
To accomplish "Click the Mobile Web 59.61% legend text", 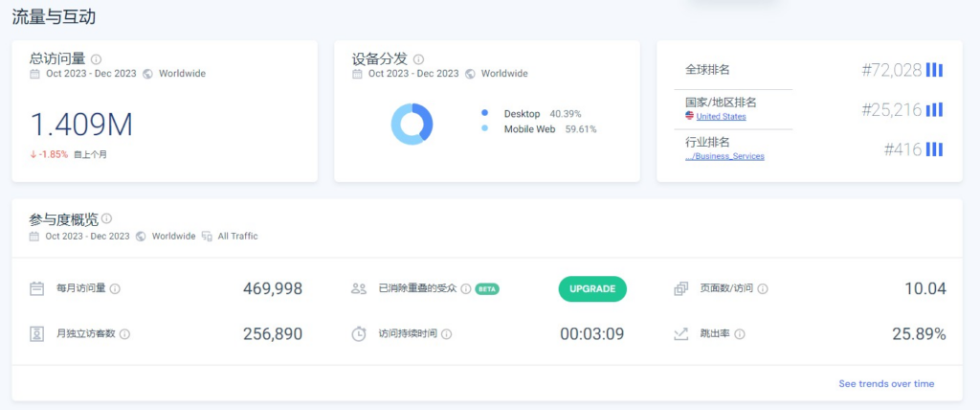I will (x=550, y=129).
